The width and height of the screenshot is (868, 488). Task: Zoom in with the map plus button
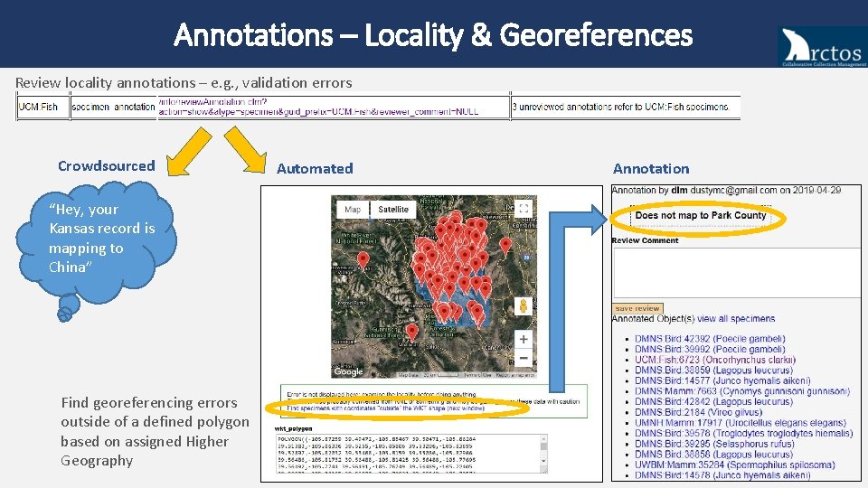tap(524, 339)
